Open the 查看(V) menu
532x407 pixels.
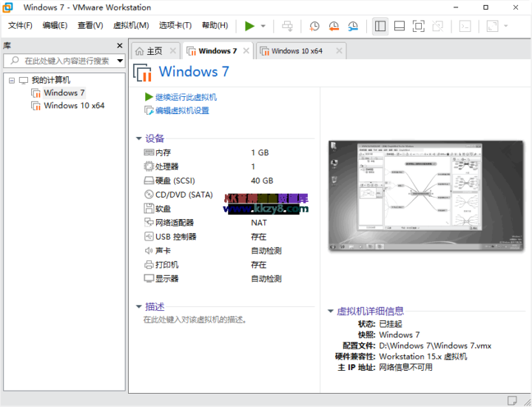(90, 25)
